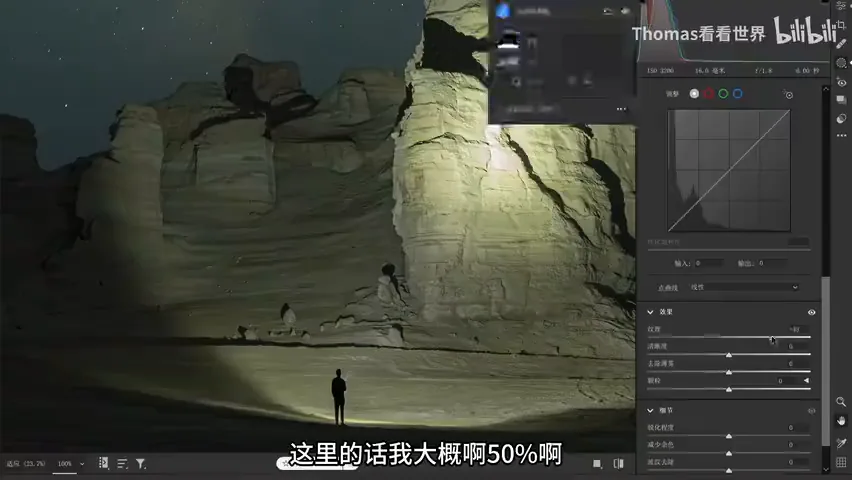Viewport: 852px width, 480px height.
Task: Select the red curve channel
Action: coord(709,94)
